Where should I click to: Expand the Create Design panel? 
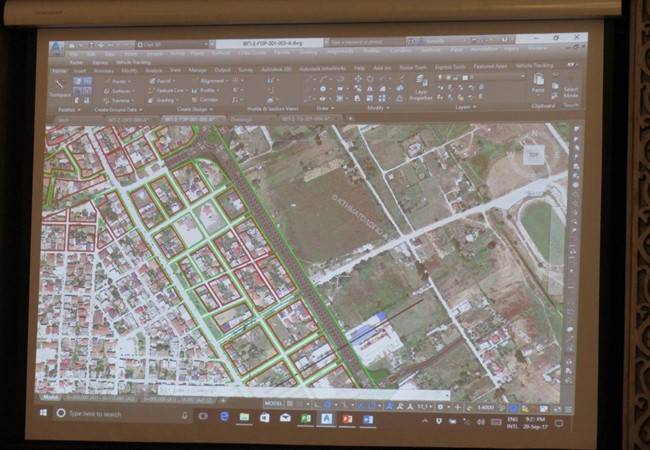coord(195,109)
